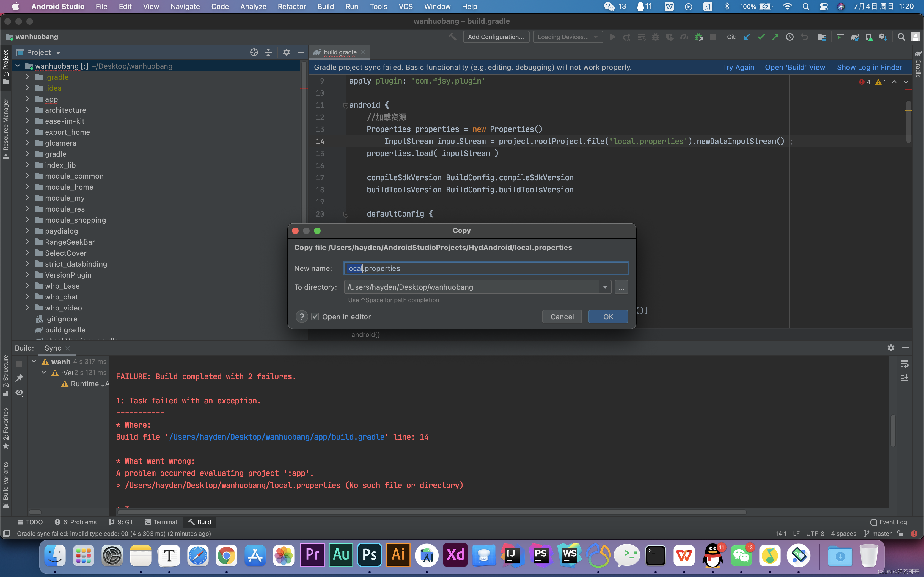924x577 pixels.
Task: Click the Build output horizontal scrollbar
Action: coord(431,512)
